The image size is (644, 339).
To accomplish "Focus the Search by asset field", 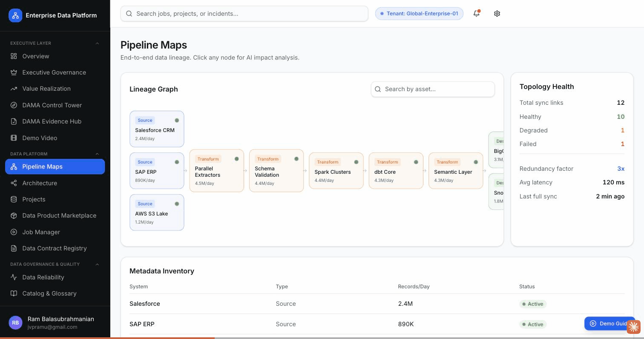I will 433,89.
